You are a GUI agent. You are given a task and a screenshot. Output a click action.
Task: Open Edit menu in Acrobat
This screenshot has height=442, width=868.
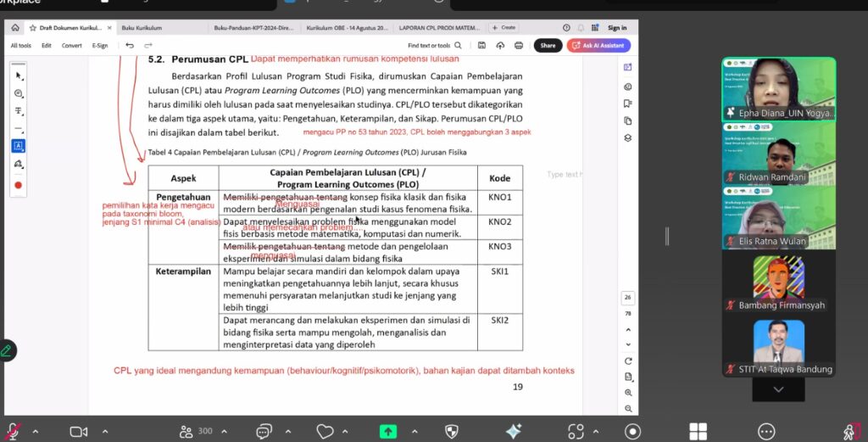pos(47,46)
